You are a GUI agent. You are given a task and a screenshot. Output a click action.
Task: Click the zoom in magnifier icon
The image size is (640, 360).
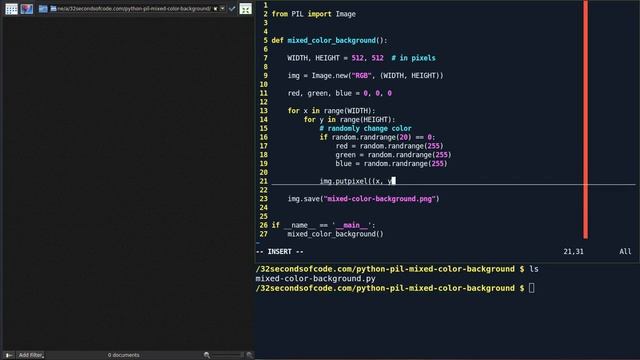click(x=249, y=355)
